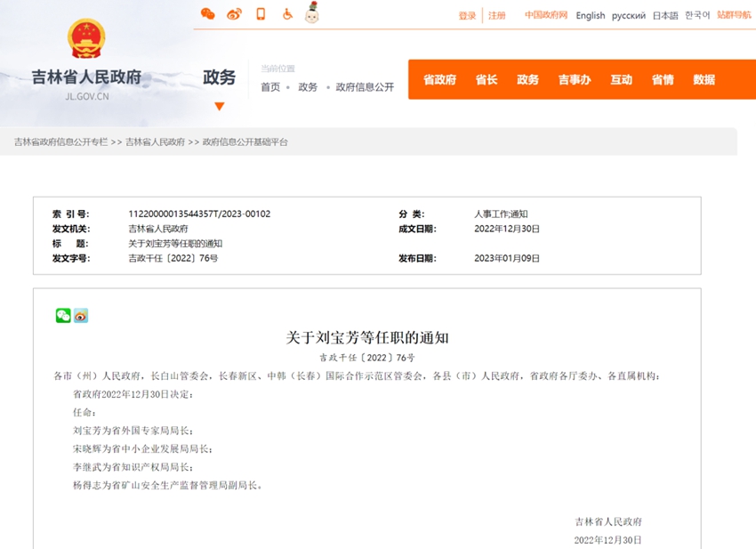Open the wheelchair accessibility icon
This screenshot has width=756, height=549.
tap(287, 14)
